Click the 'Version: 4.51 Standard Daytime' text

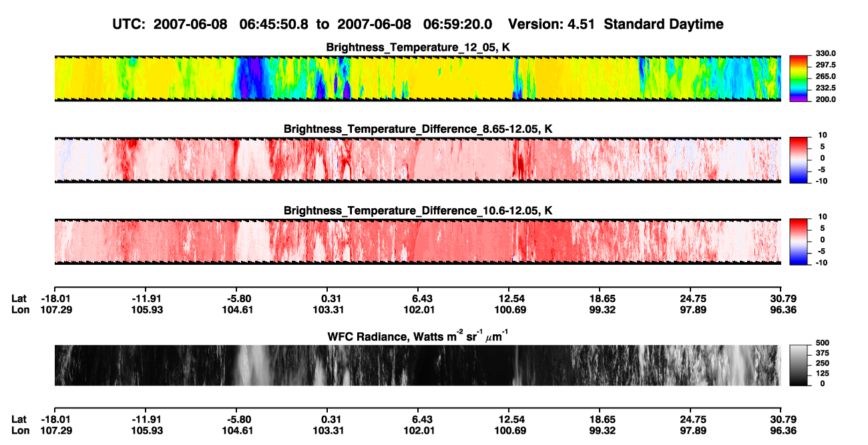click(616, 24)
